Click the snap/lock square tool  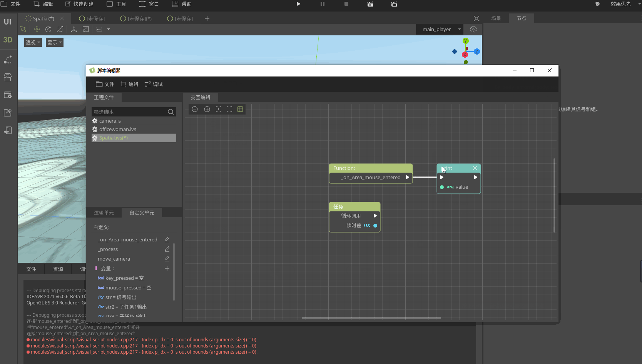tap(86, 29)
